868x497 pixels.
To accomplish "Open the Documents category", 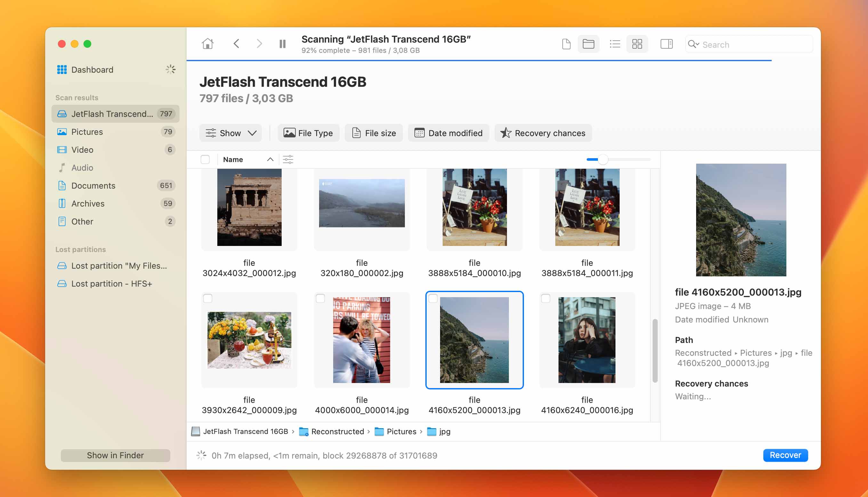I will pos(115,185).
